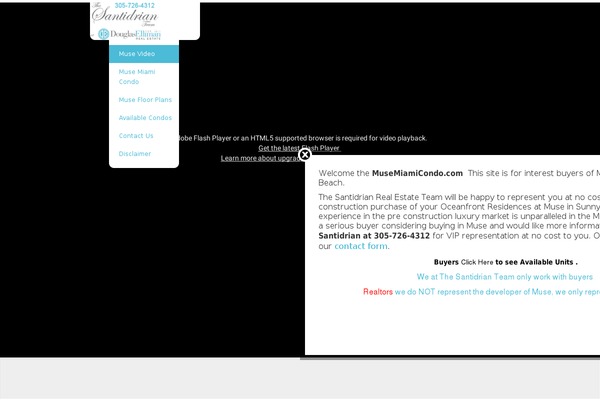Viewport: 600px width, 400px height.
Task: Open the Muse Video menu item
Action: (x=144, y=54)
